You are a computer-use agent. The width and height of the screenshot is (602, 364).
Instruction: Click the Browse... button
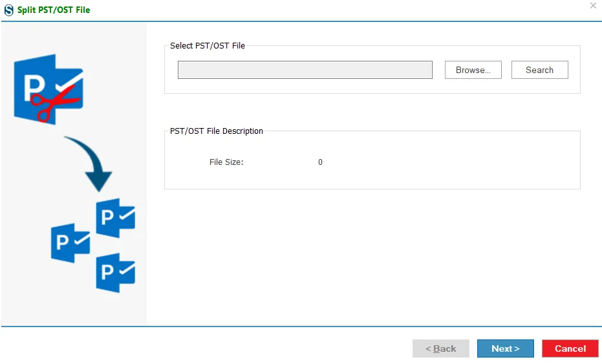[473, 70]
